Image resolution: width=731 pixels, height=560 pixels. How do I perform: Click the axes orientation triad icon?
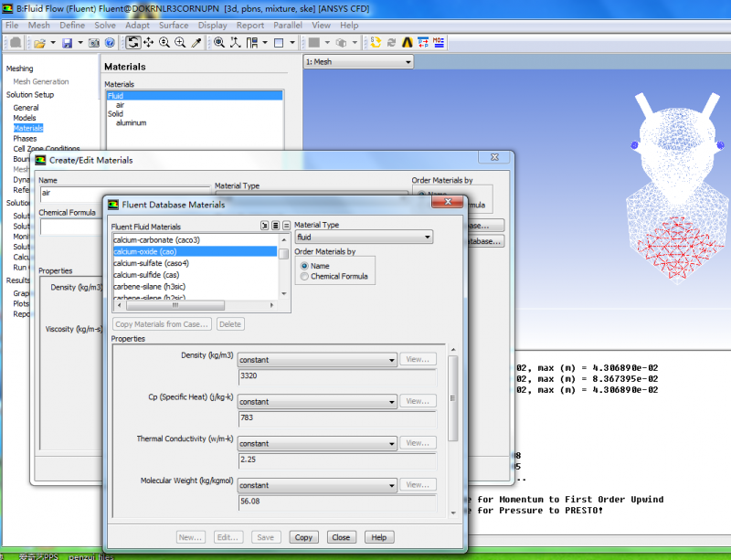click(x=236, y=42)
